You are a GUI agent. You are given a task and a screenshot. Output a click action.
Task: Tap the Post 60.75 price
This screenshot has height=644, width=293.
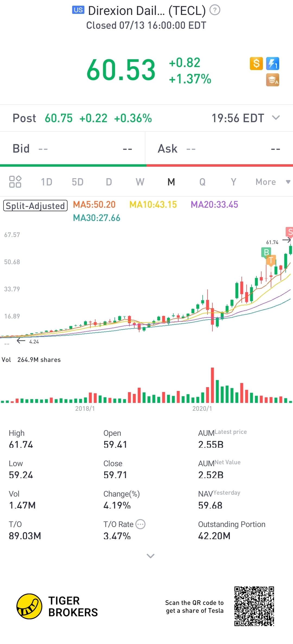coord(59,118)
